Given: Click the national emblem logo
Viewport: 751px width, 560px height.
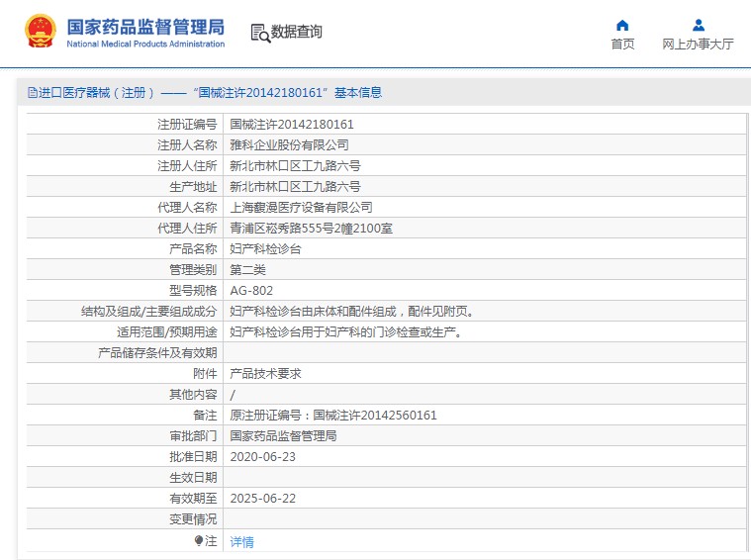Looking at the screenshot, I should [41, 32].
